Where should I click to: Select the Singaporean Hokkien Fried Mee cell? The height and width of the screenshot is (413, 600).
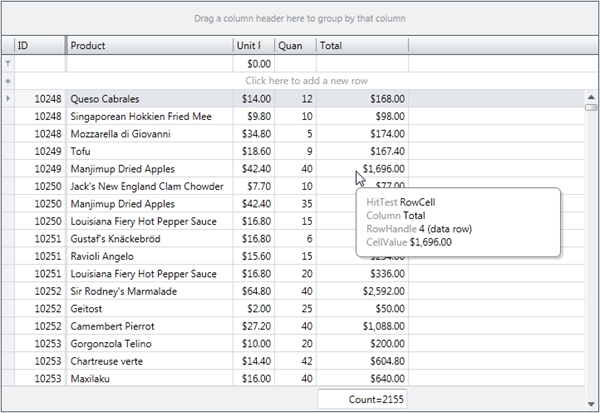click(x=150, y=116)
